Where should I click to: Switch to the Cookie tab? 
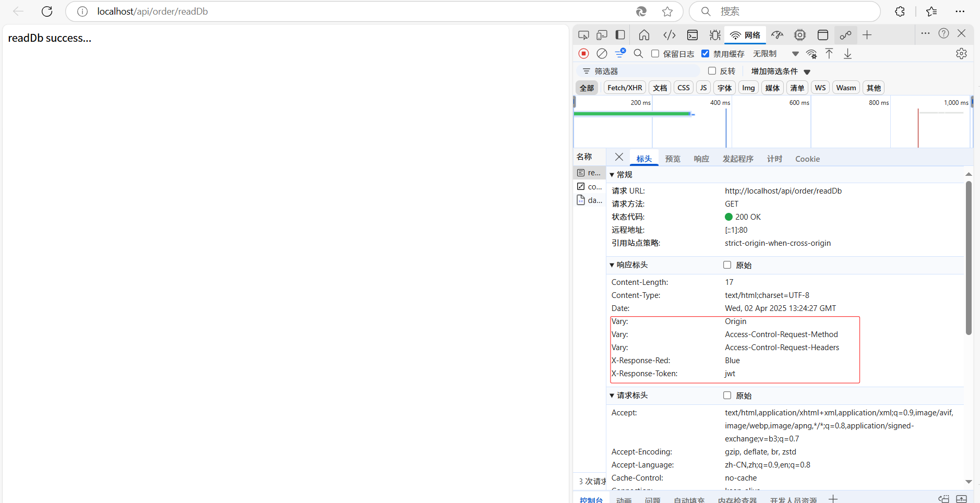pyautogui.click(x=807, y=159)
